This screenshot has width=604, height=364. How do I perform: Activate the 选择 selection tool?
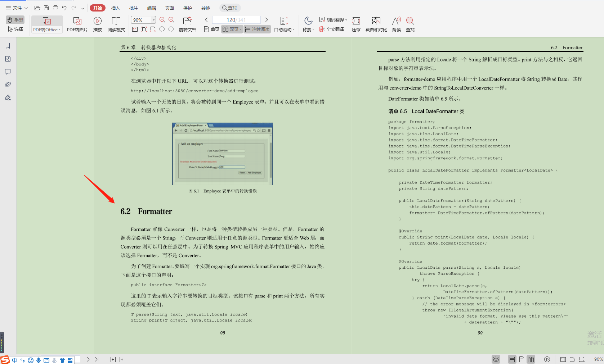coord(15,29)
